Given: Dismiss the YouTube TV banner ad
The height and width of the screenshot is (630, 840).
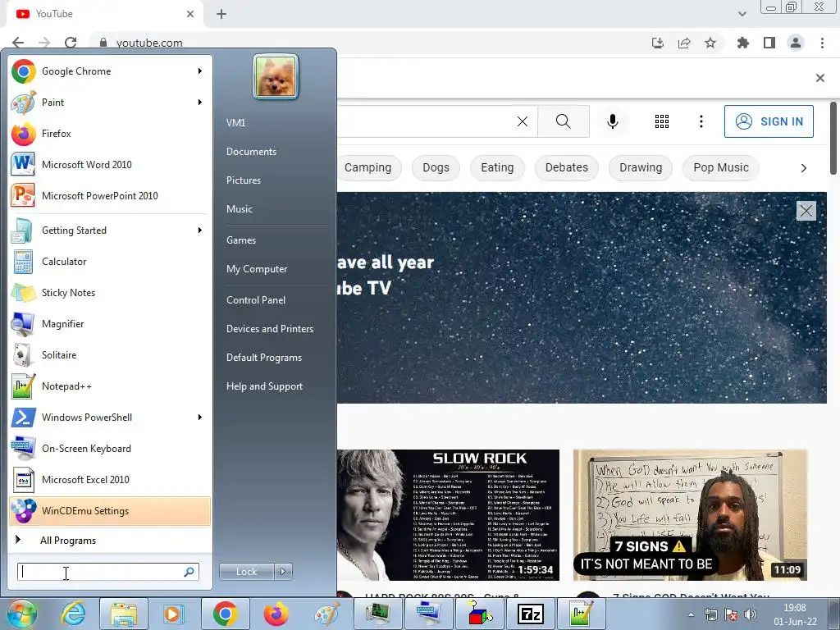Looking at the screenshot, I should tap(806, 211).
